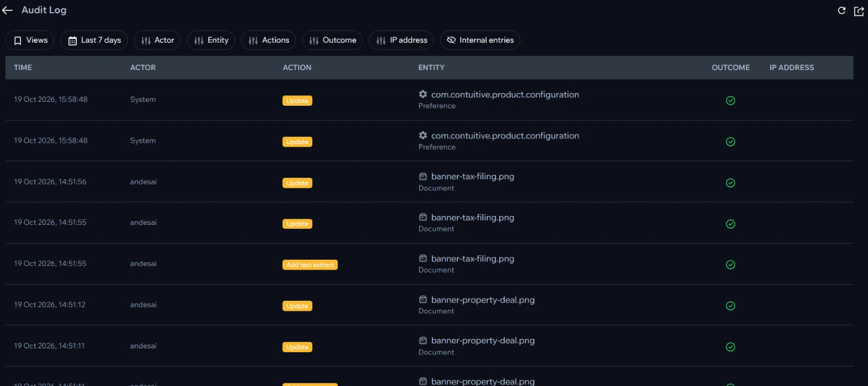The height and width of the screenshot is (386, 868).
Task: Click success checkmark in 14:51:11 Update row
Action: [x=730, y=347]
